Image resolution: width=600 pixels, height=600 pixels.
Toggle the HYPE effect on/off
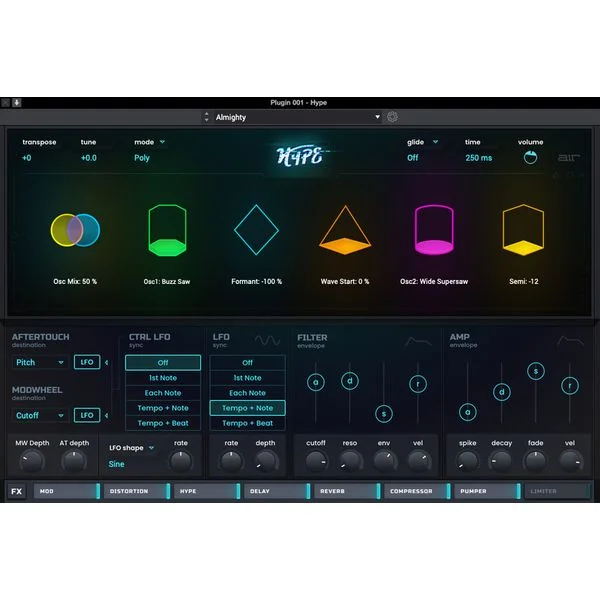pyautogui.click(x=238, y=491)
